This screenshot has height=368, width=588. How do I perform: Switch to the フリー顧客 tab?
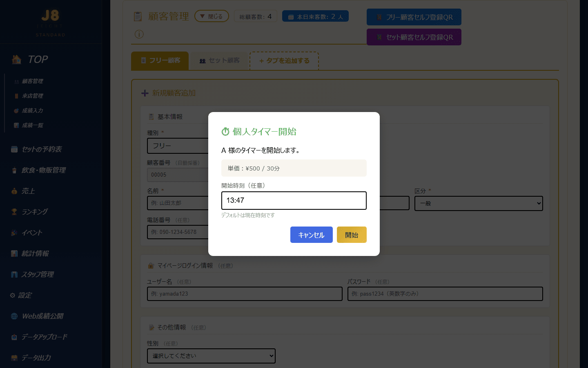click(x=160, y=61)
